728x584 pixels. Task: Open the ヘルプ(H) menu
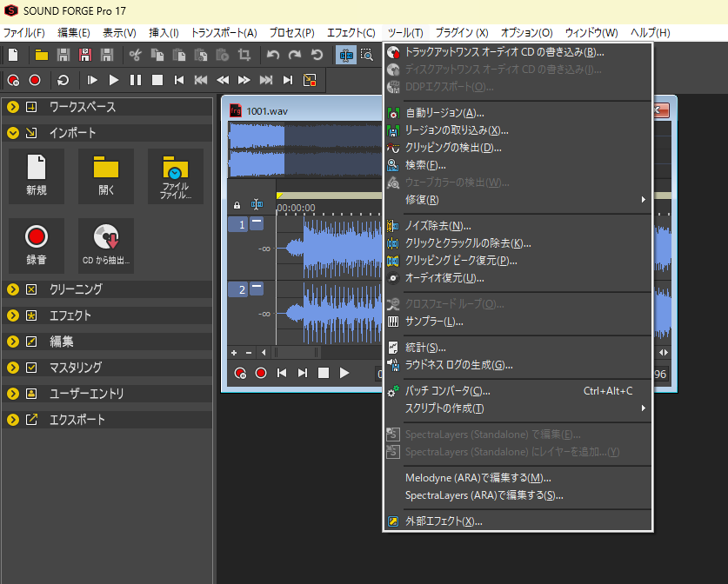pyautogui.click(x=651, y=33)
